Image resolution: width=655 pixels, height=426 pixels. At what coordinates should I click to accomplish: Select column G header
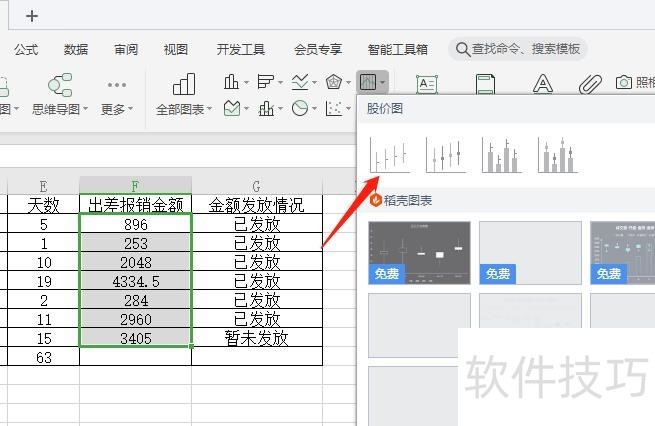(x=257, y=185)
